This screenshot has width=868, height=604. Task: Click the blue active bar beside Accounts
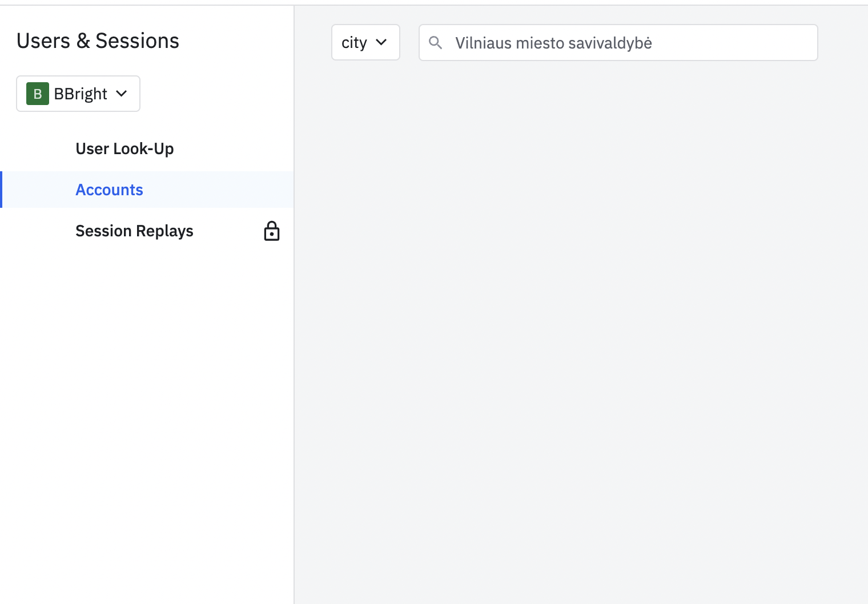tap(1, 190)
